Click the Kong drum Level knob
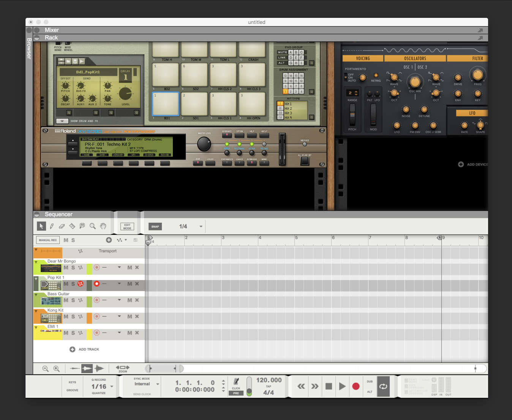 click(x=125, y=94)
